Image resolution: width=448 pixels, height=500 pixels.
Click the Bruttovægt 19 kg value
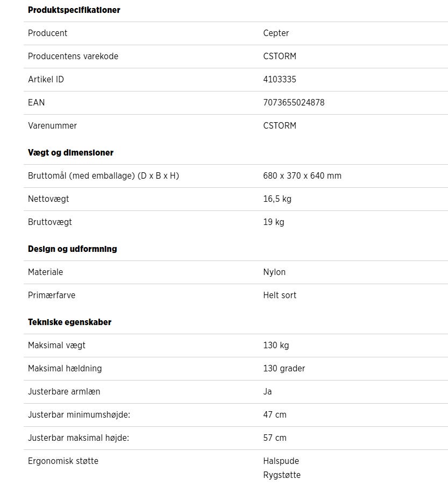point(274,222)
